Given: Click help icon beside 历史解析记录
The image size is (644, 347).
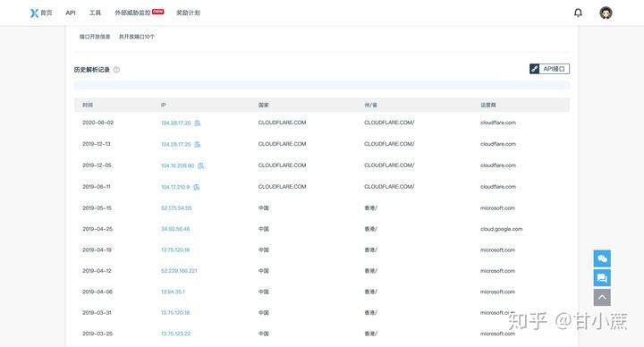Looking at the screenshot, I should 116,70.
